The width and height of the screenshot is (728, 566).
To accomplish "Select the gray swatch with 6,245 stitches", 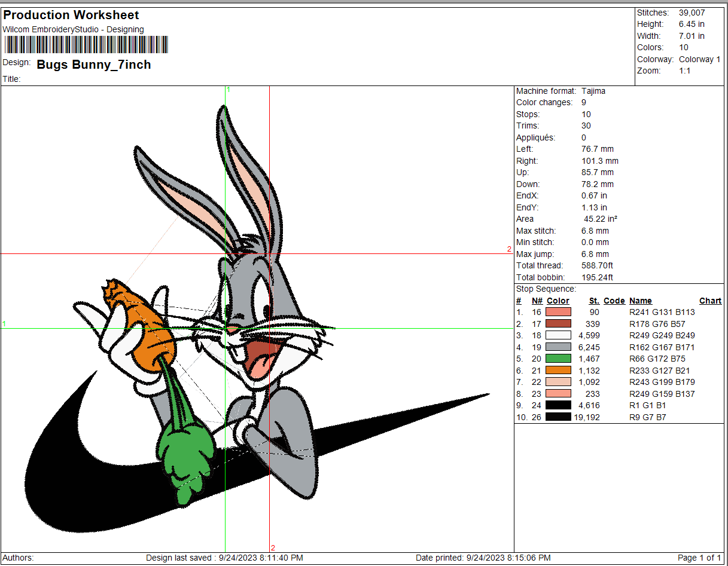I will click(558, 347).
